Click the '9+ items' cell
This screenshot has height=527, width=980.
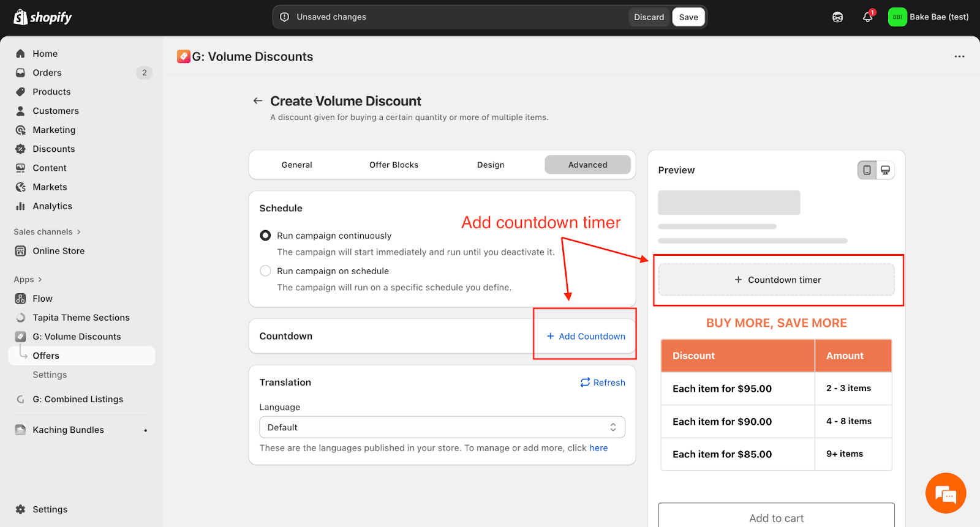point(853,454)
